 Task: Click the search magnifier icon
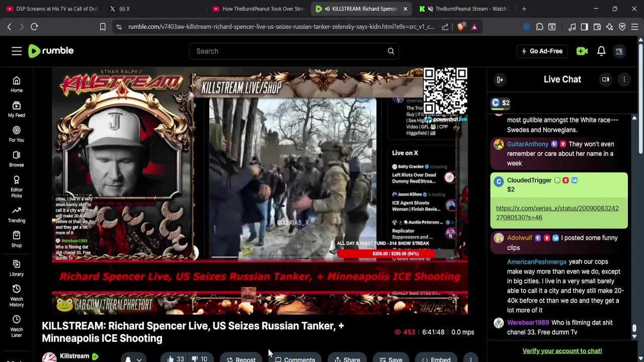pos(391,51)
